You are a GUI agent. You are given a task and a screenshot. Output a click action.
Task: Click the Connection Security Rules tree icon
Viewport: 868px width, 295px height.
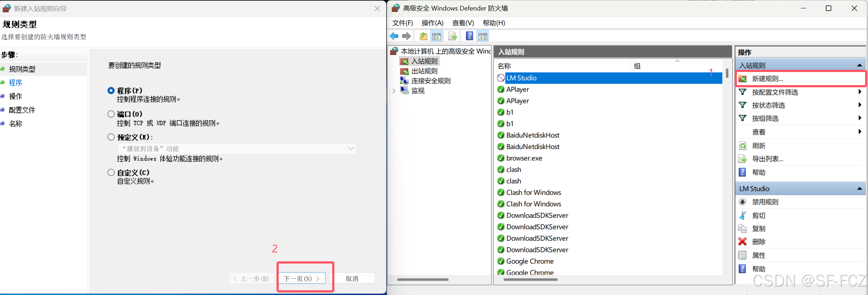point(404,80)
